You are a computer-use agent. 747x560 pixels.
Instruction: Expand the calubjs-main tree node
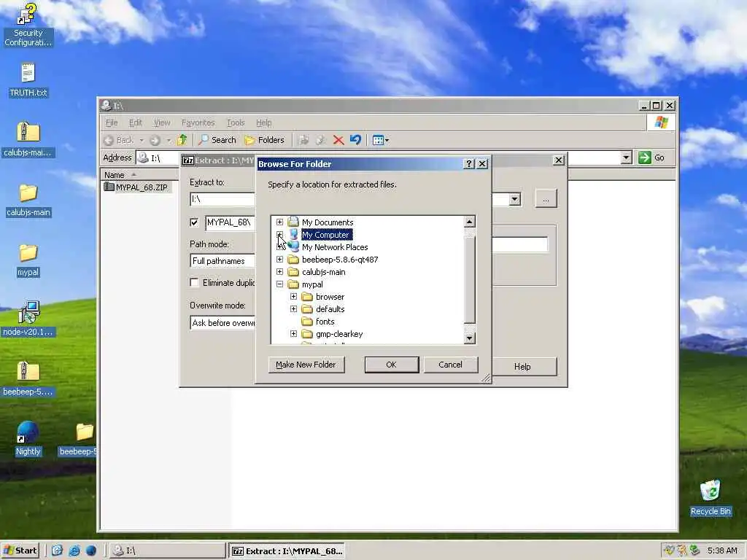coord(279,272)
